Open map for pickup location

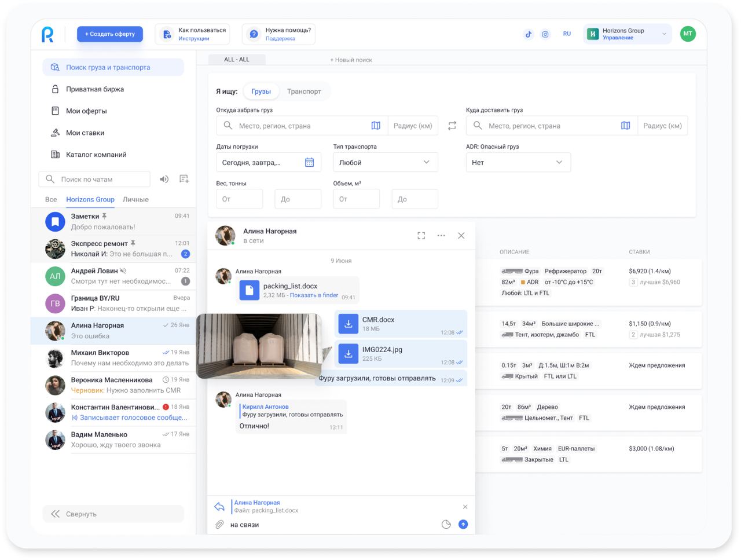tap(376, 126)
